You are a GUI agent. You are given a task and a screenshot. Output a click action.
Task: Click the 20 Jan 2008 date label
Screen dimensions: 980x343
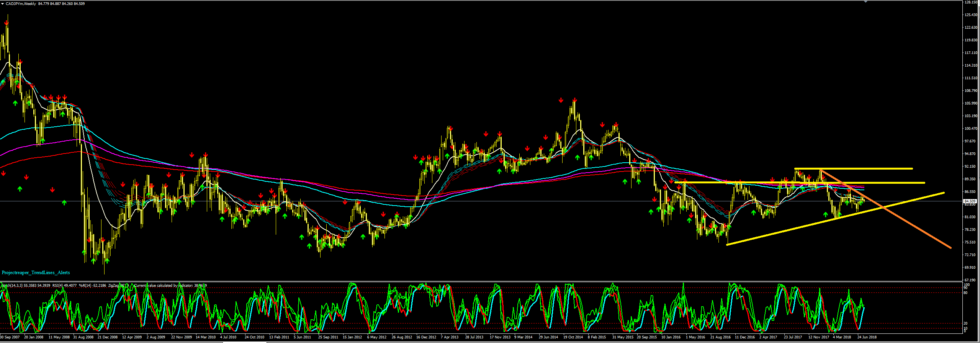pos(34,337)
